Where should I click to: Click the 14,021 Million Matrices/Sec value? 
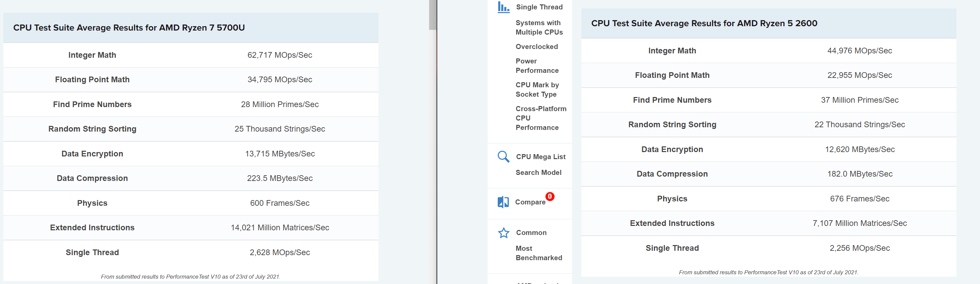coord(280,228)
